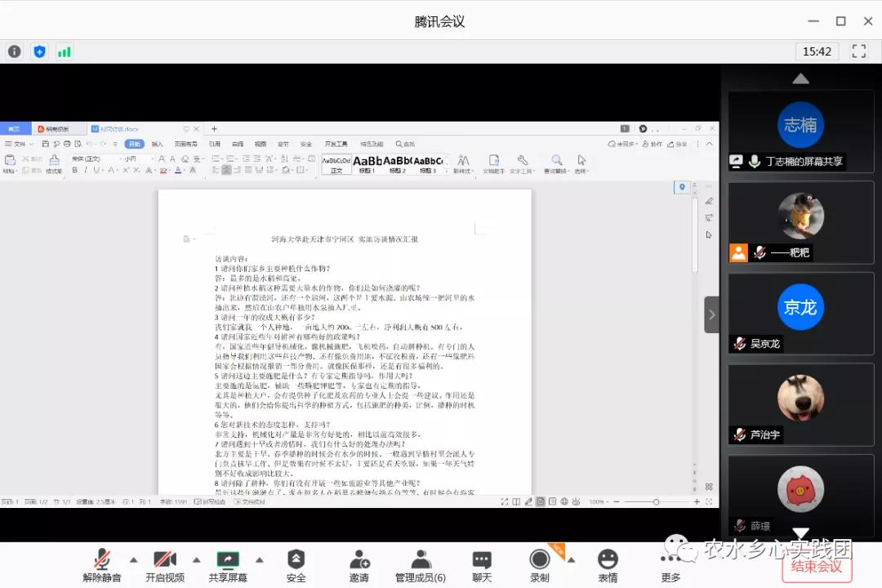Open the 聊天 chat panel
This screenshot has width=882, height=588.
tap(482, 565)
